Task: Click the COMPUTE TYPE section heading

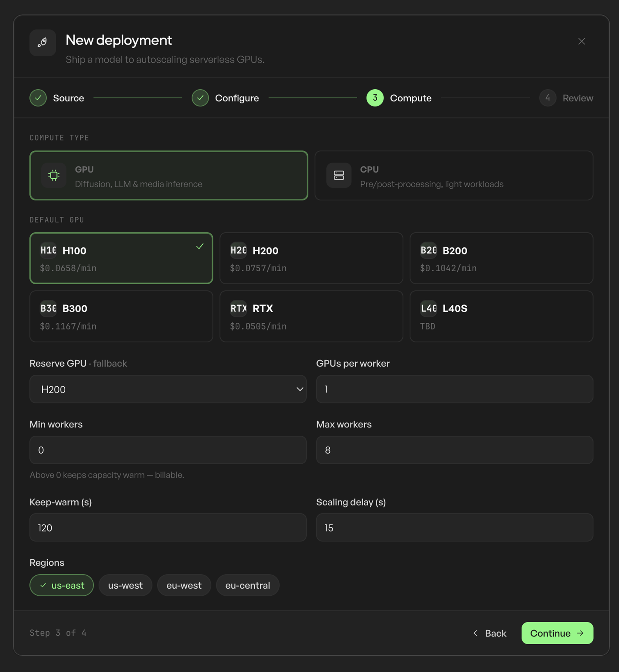Action: tap(59, 138)
